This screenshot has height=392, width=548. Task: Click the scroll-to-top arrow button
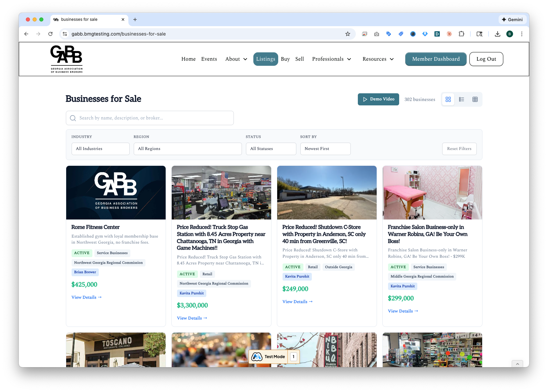tap(517, 364)
